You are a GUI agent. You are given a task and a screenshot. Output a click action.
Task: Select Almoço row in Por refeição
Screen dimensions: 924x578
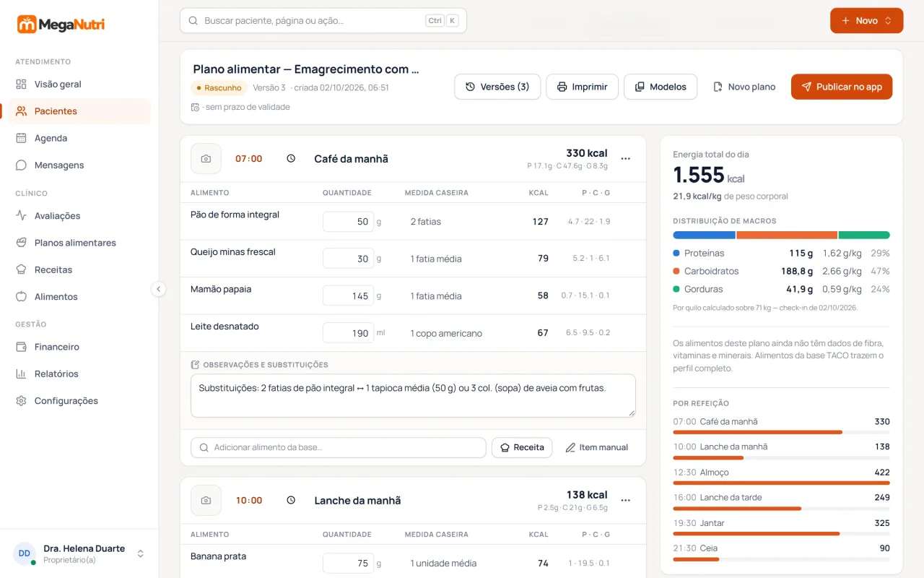(781, 475)
